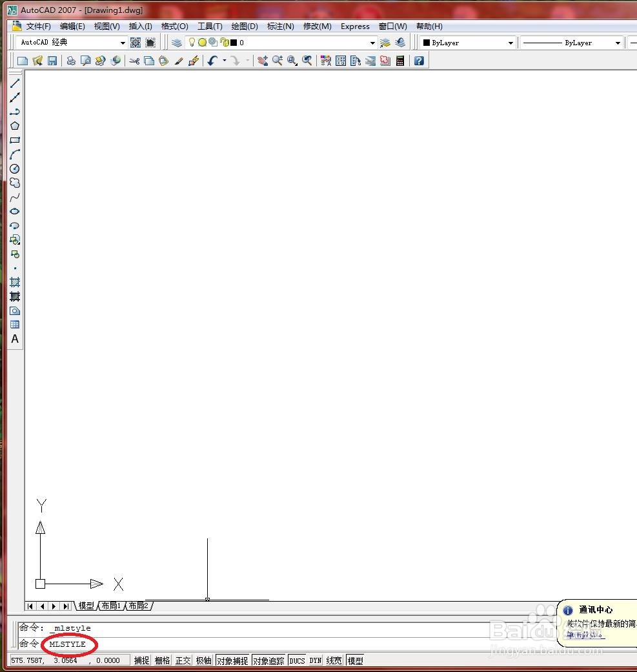Select the Spline tool
Screen dimensions: 637x672
tap(15, 197)
